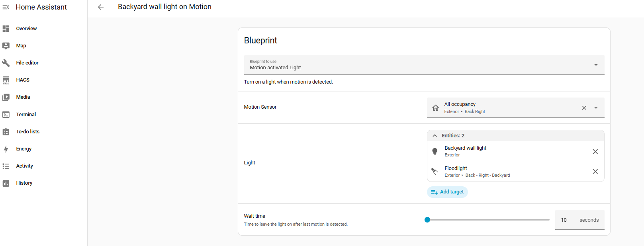Click the Add target button
Screen dimensions: 644x246
447,192
